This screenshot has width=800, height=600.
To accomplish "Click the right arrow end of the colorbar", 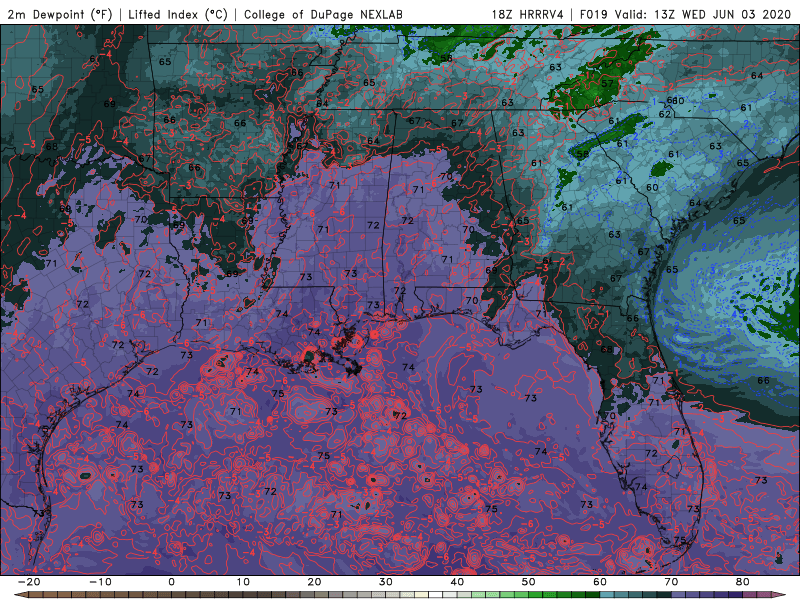I will [779, 595].
